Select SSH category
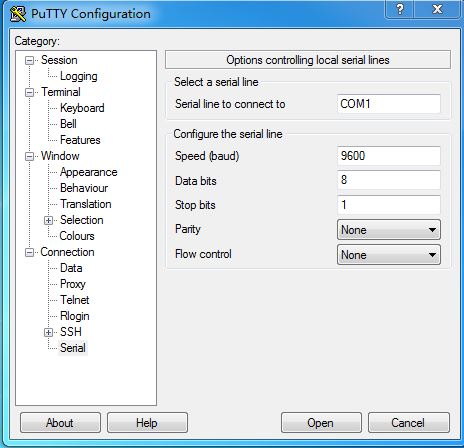This screenshot has height=448, width=464. point(71,332)
